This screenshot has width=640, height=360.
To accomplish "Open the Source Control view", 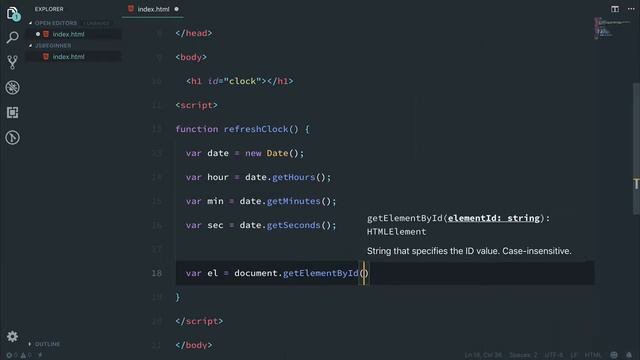I will pos(13,62).
